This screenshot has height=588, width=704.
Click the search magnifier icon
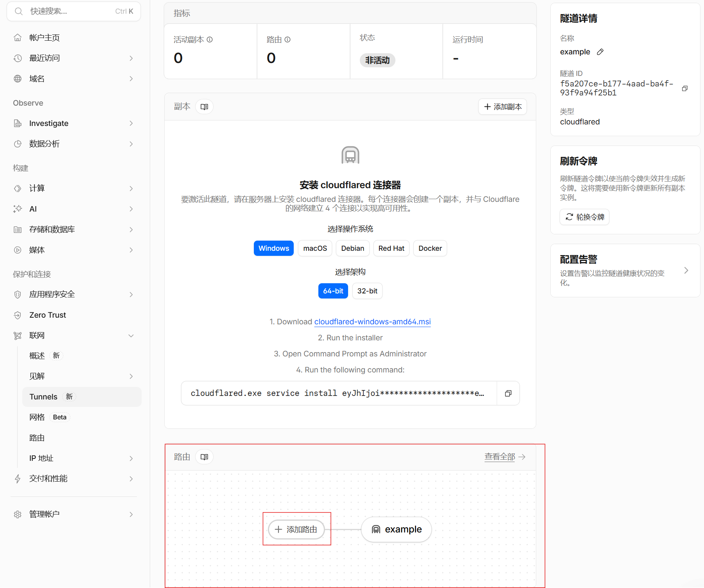click(18, 11)
